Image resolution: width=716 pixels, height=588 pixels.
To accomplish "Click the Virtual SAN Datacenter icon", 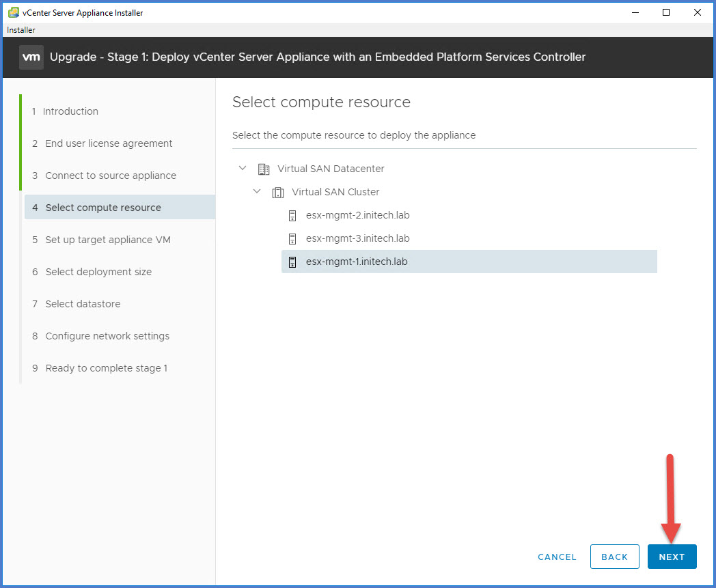I will click(x=263, y=169).
